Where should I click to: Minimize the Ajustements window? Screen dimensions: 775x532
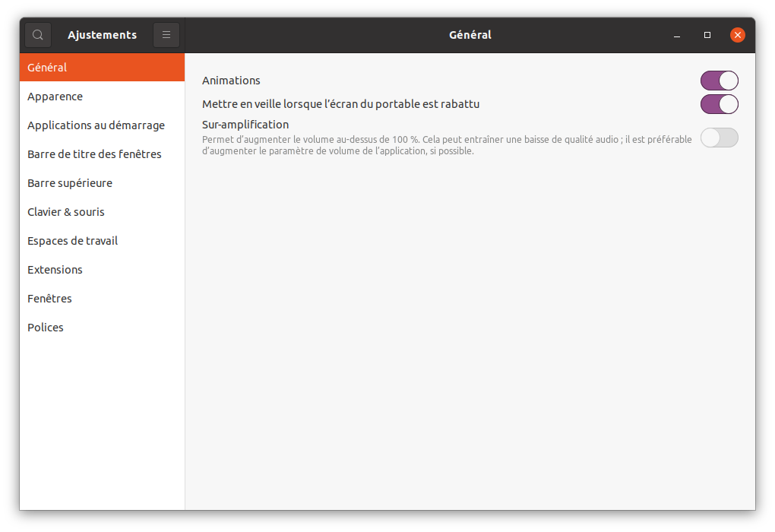[677, 35]
